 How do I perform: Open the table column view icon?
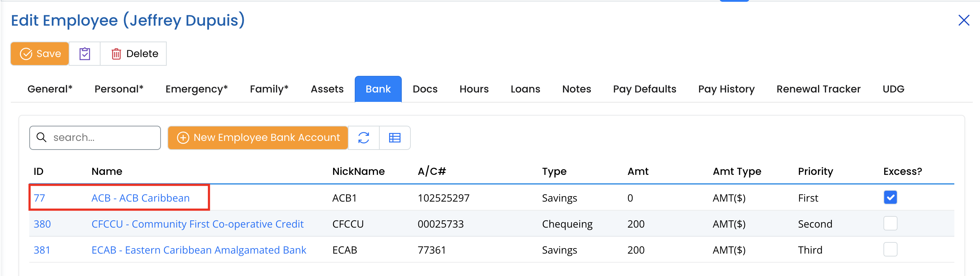(395, 138)
